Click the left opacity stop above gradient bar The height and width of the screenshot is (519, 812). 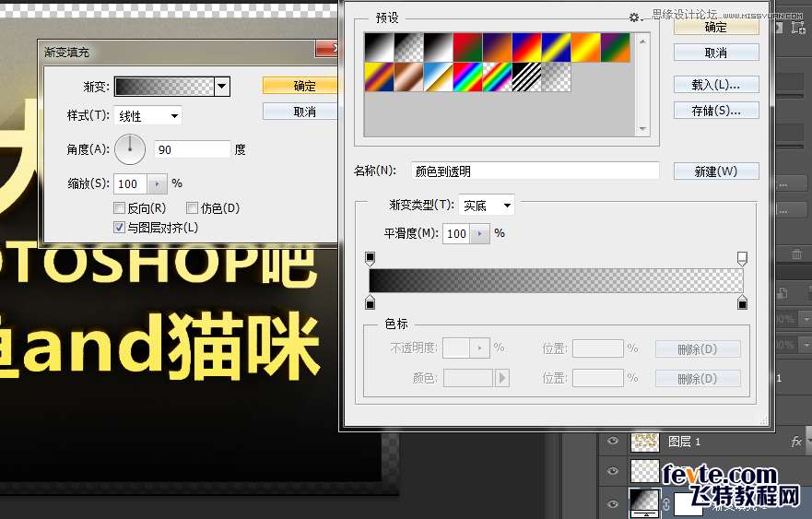click(x=371, y=258)
